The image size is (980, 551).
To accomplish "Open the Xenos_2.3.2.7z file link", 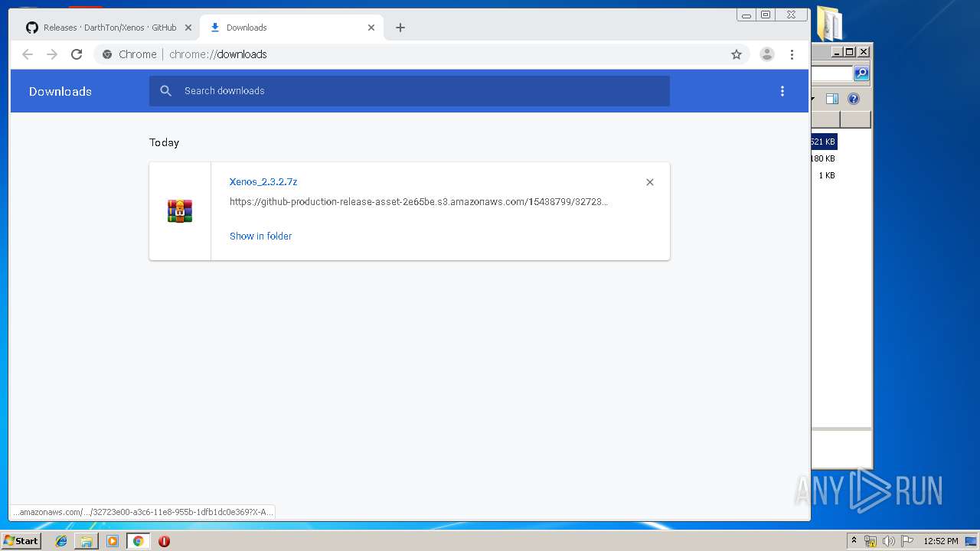I will tap(263, 182).
